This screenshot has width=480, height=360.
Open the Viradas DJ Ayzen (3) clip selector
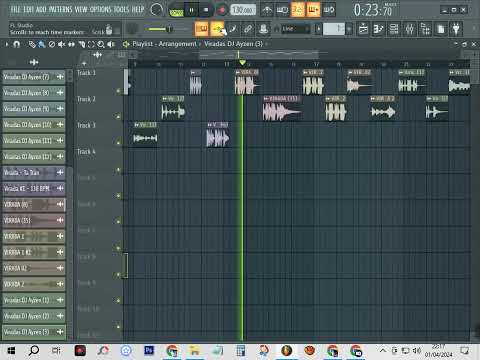click(233, 44)
